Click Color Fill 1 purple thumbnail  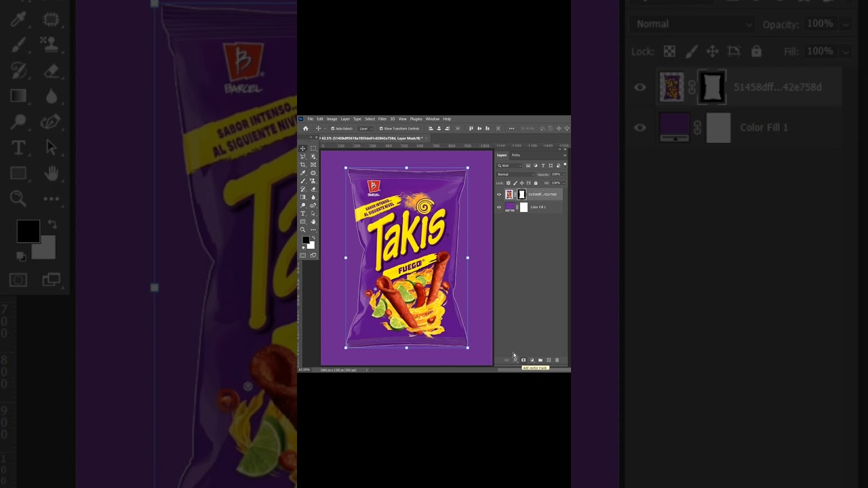point(510,207)
